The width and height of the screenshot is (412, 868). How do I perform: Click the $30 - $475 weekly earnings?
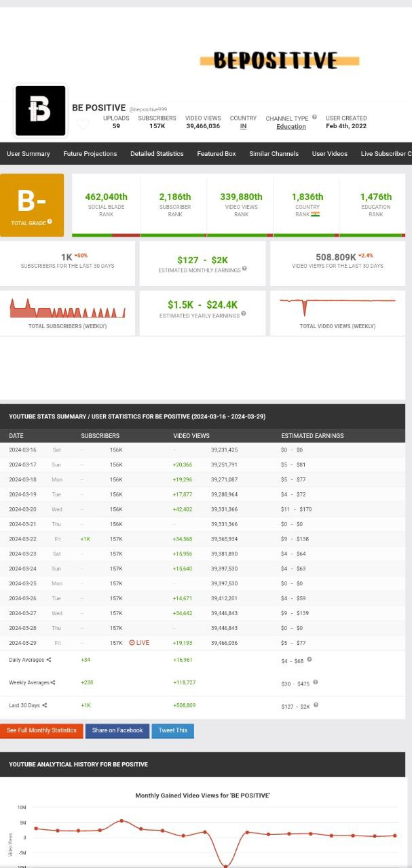[295, 684]
